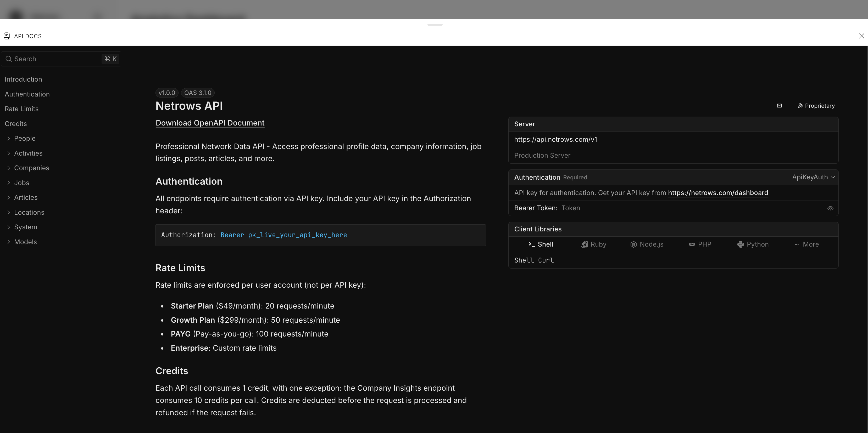This screenshot has width=868, height=433.
Task: Click the magnifier icon in the search bar
Action: click(9, 59)
